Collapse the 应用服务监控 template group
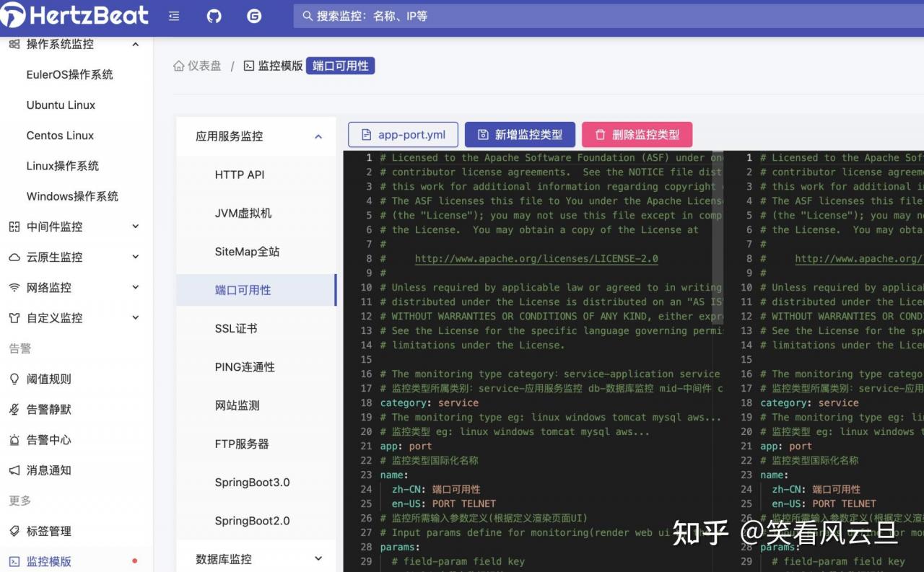The height and width of the screenshot is (572, 924). 318,136
